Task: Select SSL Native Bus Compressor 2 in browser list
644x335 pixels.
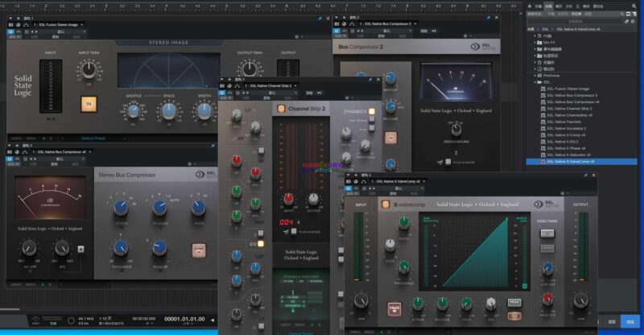Action: (x=572, y=95)
